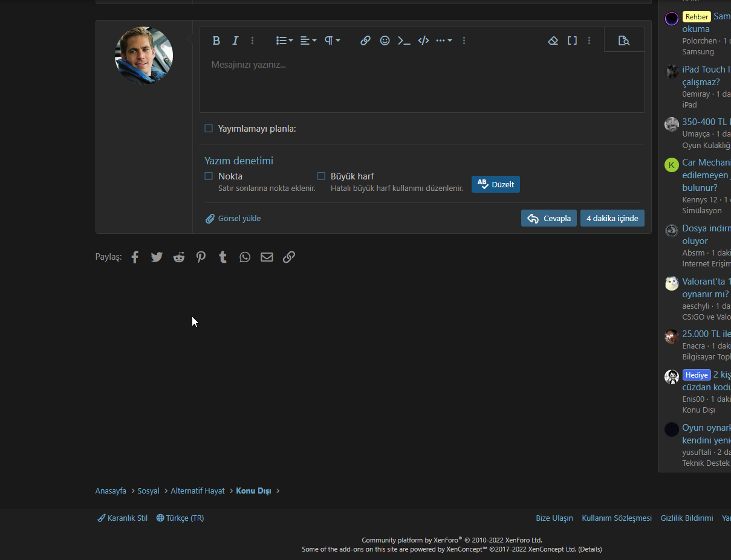Share by email envelope icon
Screen dimensions: 731x560
[x=267, y=257]
